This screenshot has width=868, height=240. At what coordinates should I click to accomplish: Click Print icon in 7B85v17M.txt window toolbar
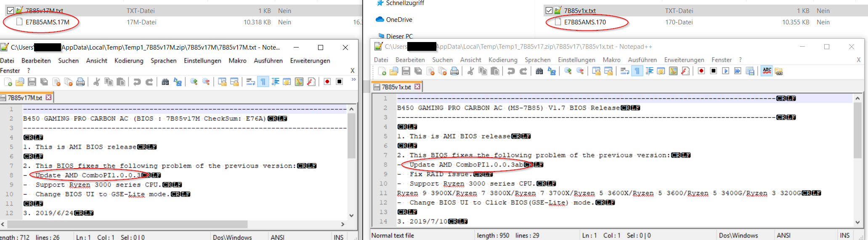tap(80, 82)
